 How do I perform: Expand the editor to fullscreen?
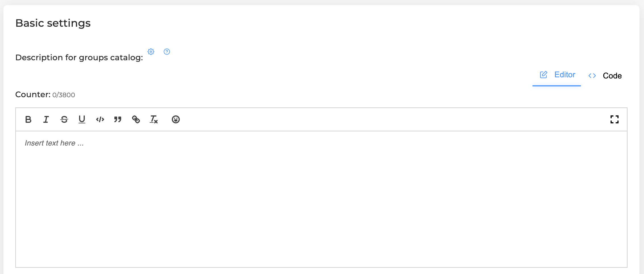click(x=614, y=119)
